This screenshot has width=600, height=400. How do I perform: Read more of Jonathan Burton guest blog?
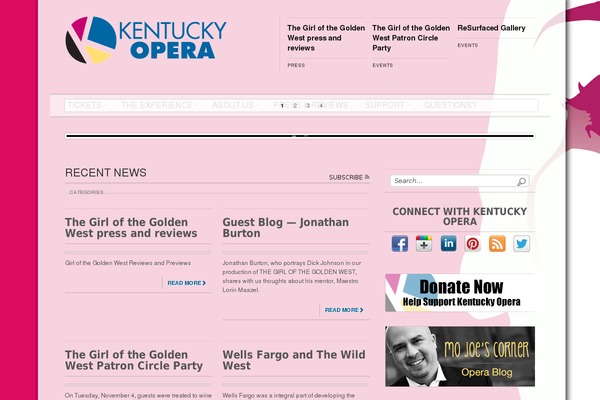[344, 310]
